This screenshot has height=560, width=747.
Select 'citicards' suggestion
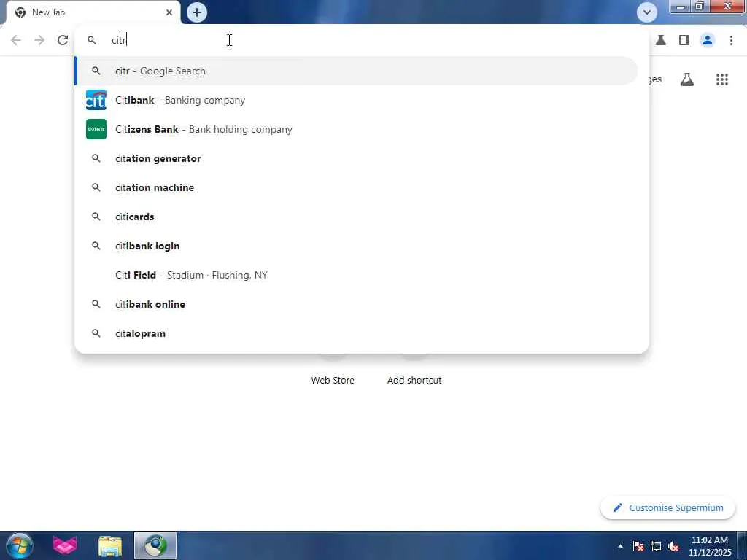tap(356, 217)
